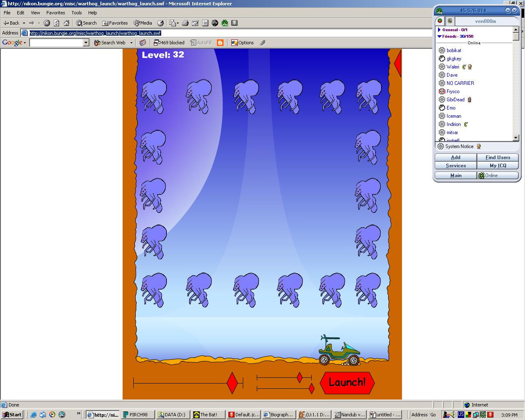Click the large red diamond slider handle
Image resolution: width=525 pixels, height=420 pixels.
232,383
